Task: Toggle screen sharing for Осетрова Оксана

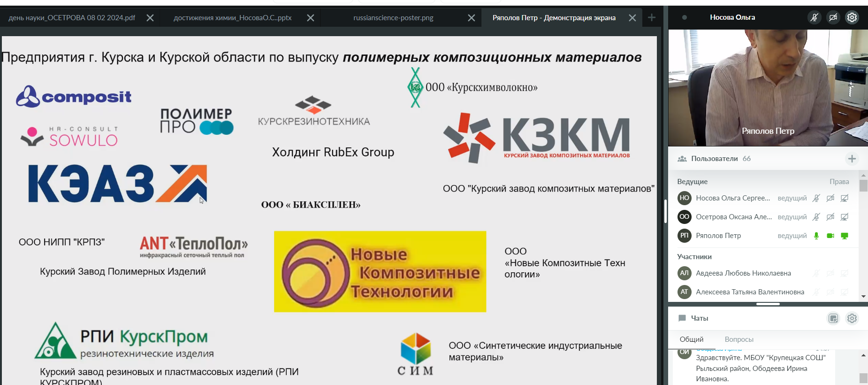Action: coord(845,217)
